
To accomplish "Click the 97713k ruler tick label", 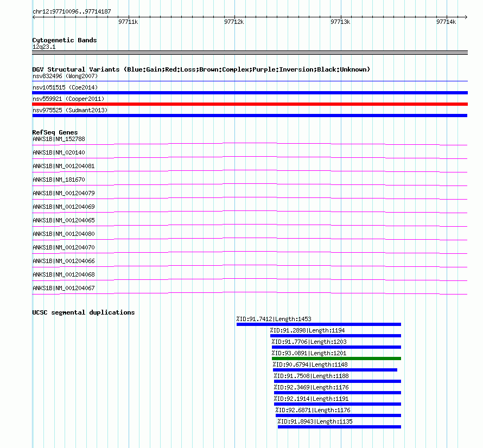I will click(340, 22).
